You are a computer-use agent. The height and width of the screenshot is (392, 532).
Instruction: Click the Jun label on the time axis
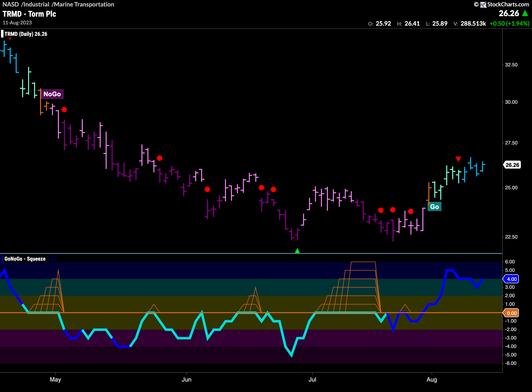click(186, 379)
